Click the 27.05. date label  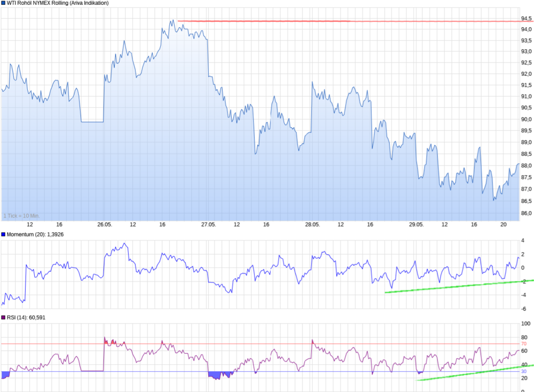click(208, 224)
